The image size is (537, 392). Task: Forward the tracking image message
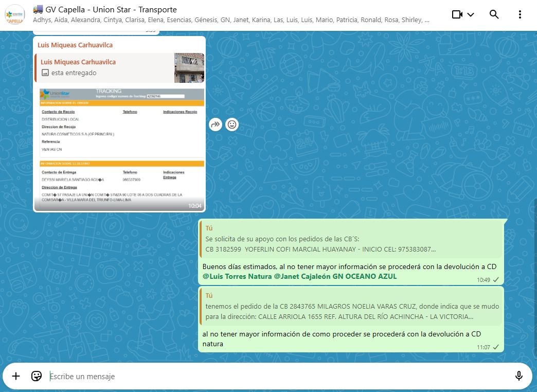click(216, 124)
